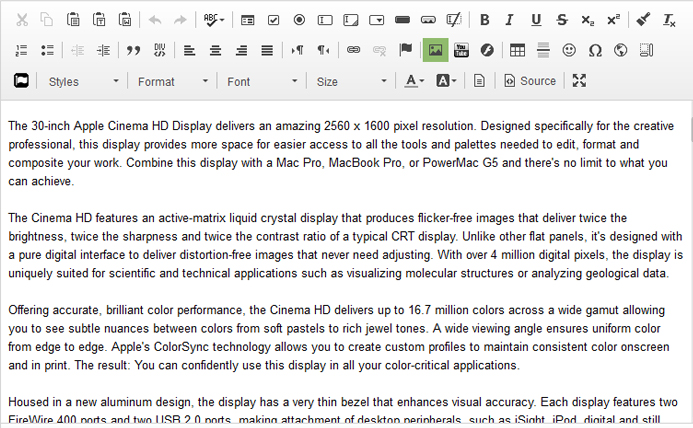The image size is (693, 428).
Task: Embed a YouTube video
Action: pyautogui.click(x=461, y=50)
